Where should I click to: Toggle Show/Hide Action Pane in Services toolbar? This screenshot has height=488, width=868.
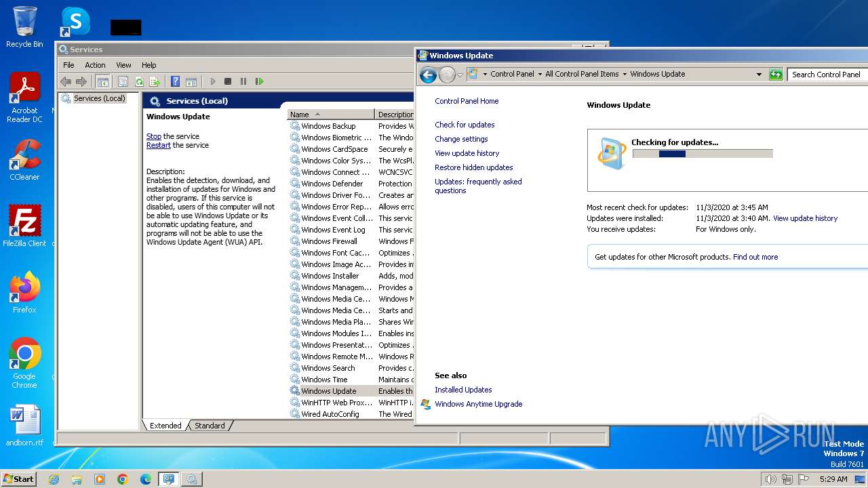191,81
